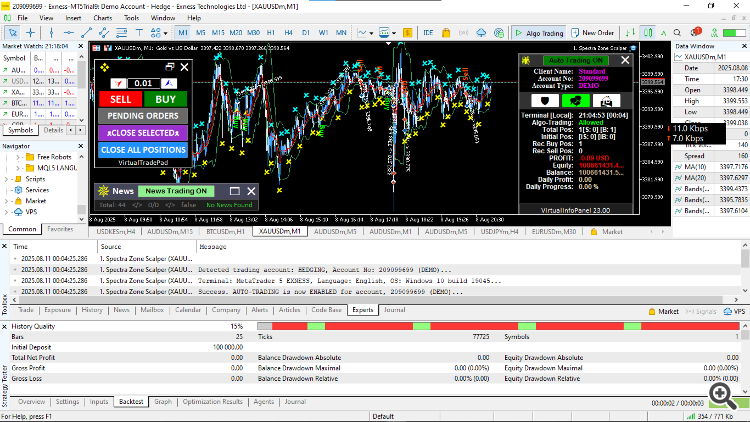Click the green progress bar in the toolbar
Viewport: 750px width, 422px height.
[734, 33]
